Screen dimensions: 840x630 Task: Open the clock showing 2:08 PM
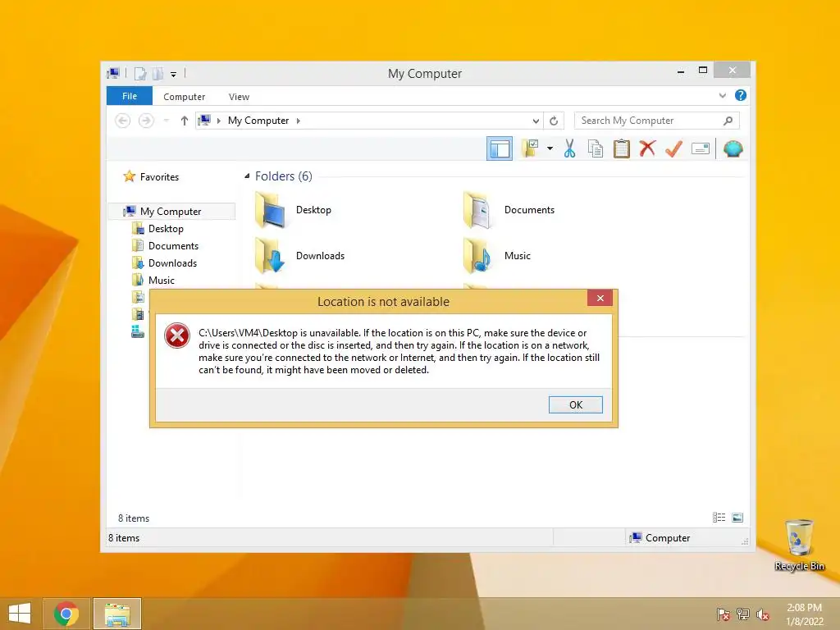(805, 614)
